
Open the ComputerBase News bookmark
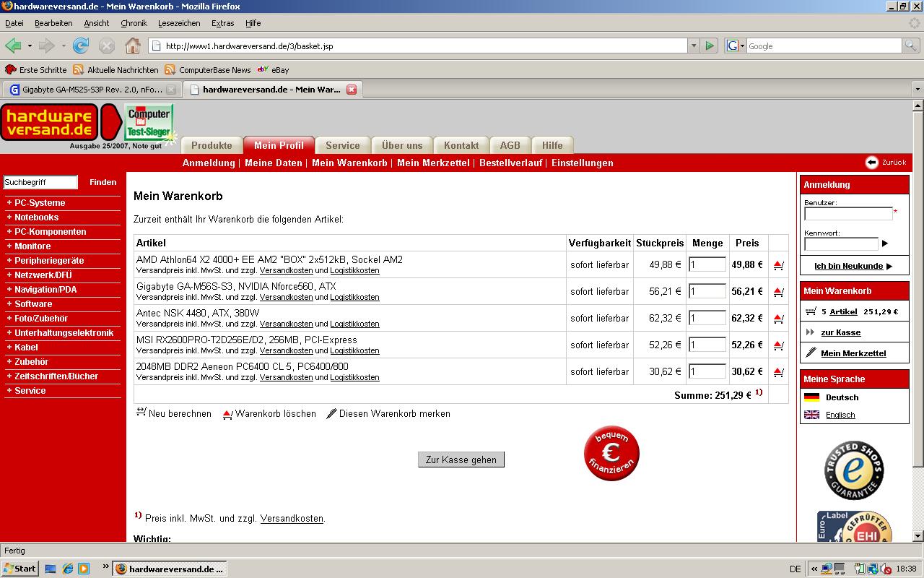208,70
